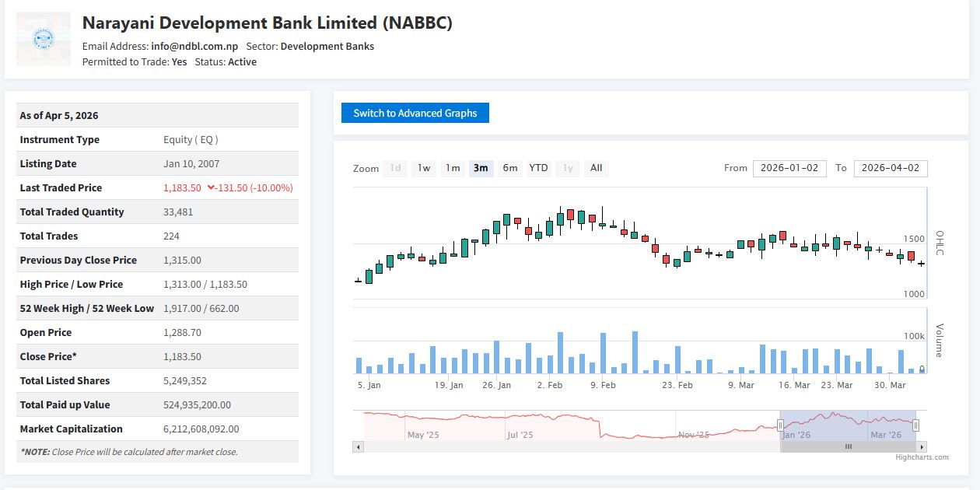This screenshot has width=980, height=490.
Task: Click the Narayani Development Bank logo
Action: (x=43, y=39)
